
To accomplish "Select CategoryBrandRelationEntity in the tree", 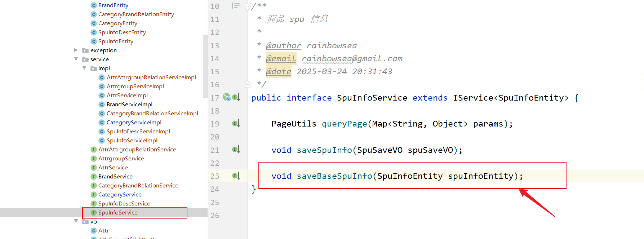I will (136, 14).
